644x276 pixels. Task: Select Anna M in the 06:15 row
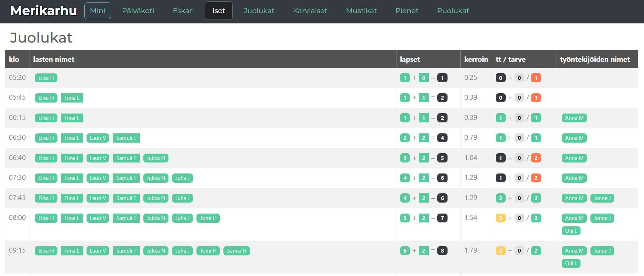574,118
